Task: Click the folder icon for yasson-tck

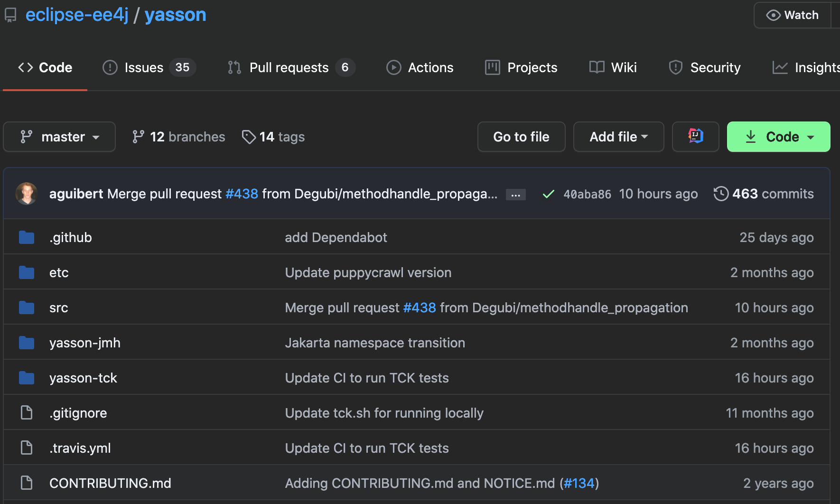Action: [x=27, y=378]
